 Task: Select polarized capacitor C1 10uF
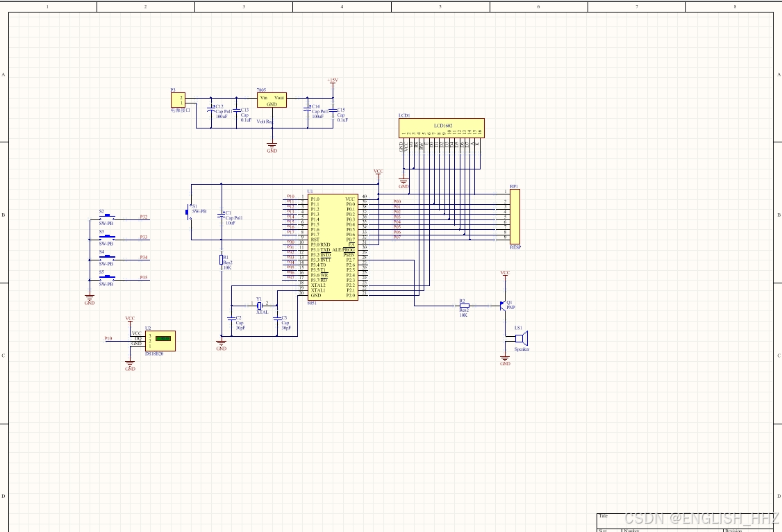(222, 215)
